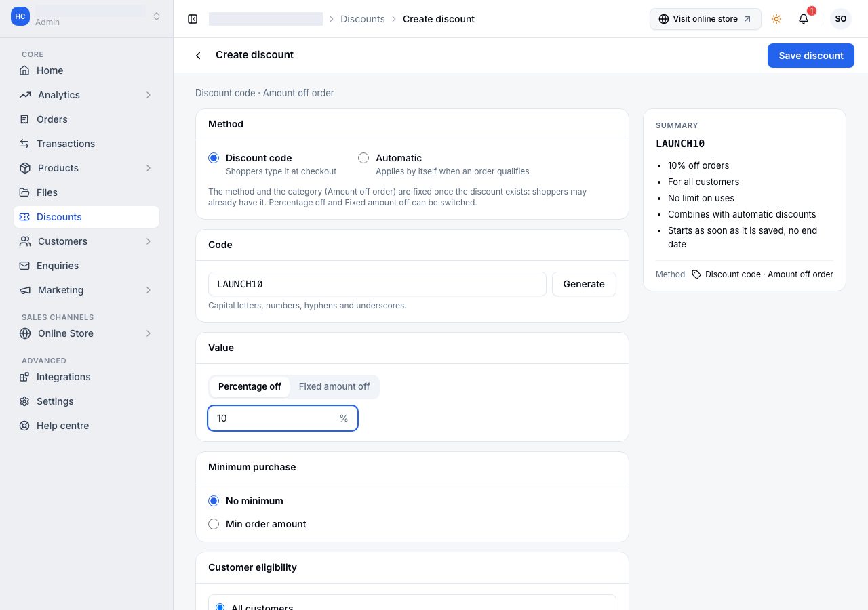The height and width of the screenshot is (610, 868).
Task: Click the Products box icon
Action: (x=25, y=168)
